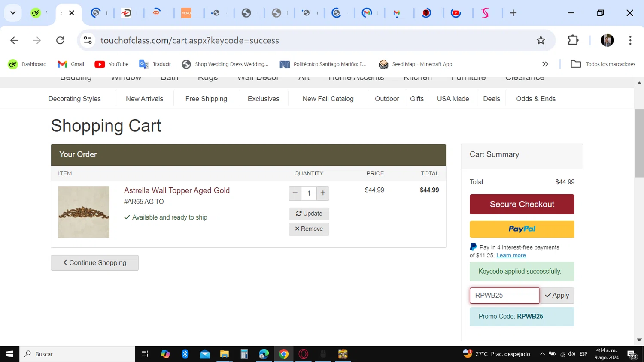Viewport: 644px width, 362px height.
Task: Open Politécnico Santiago Mariño bookmark
Action: point(323,64)
